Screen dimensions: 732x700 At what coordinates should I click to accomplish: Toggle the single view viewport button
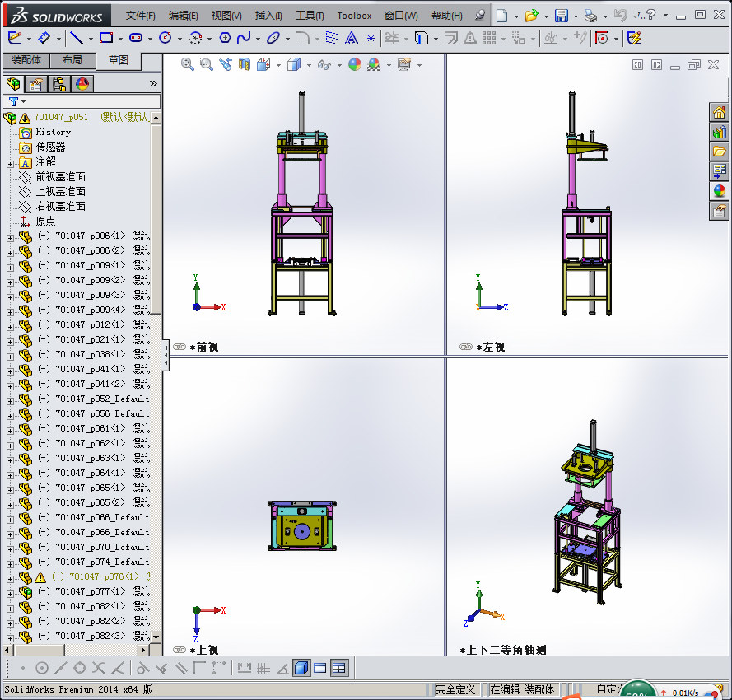(301, 668)
